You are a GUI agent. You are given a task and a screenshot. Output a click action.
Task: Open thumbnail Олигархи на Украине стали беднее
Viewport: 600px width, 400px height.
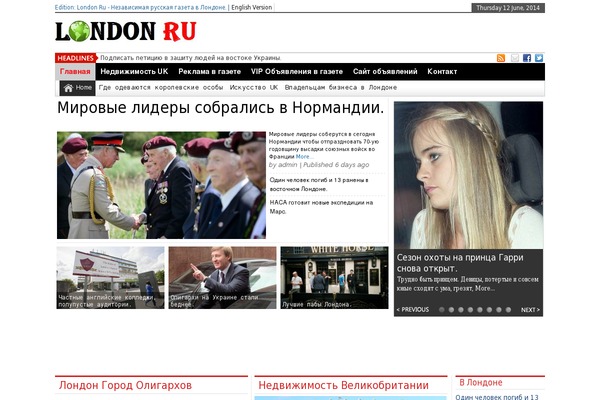[222, 278]
